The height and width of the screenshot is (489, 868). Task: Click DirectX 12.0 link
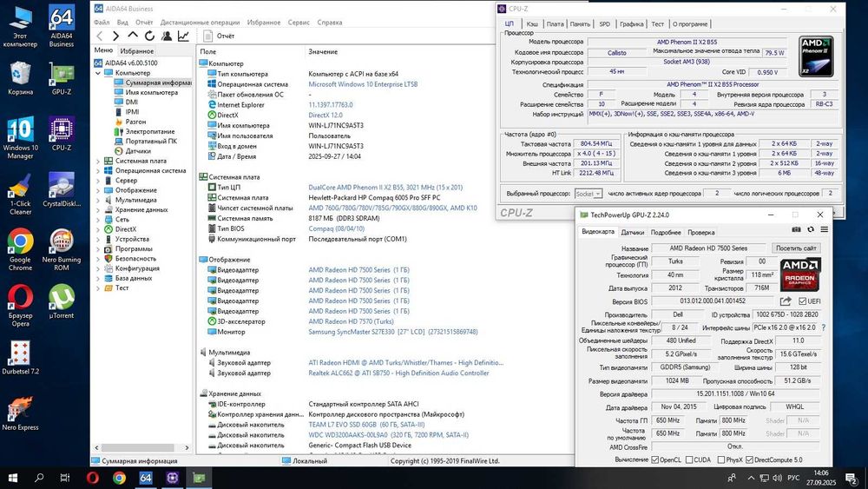click(325, 116)
